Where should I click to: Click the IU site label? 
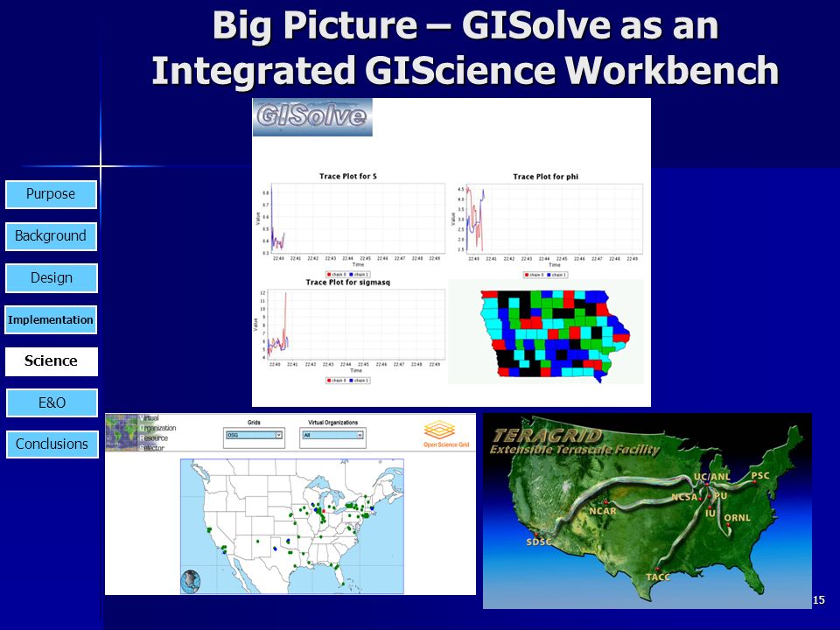710,514
